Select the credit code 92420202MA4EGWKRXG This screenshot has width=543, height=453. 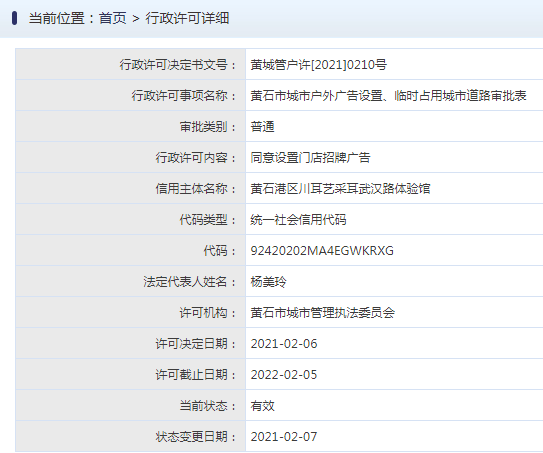click(322, 251)
